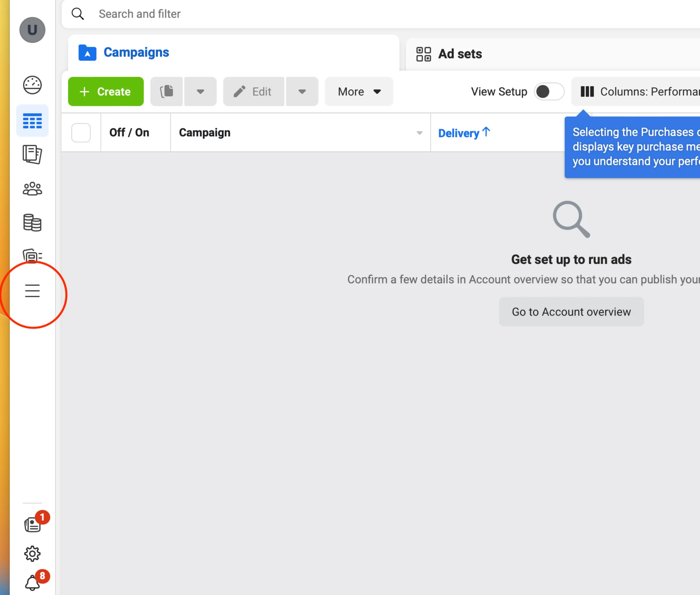The width and height of the screenshot is (700, 595).
Task: Expand the Campaign column header dropdown
Action: click(419, 133)
